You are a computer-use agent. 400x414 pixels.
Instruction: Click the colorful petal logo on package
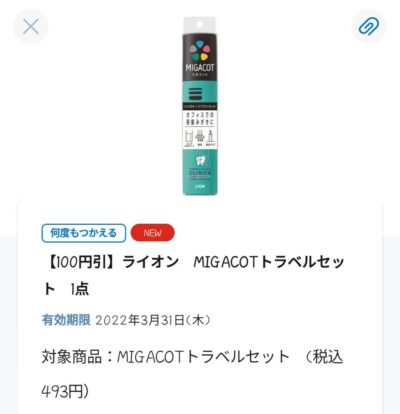(200, 50)
